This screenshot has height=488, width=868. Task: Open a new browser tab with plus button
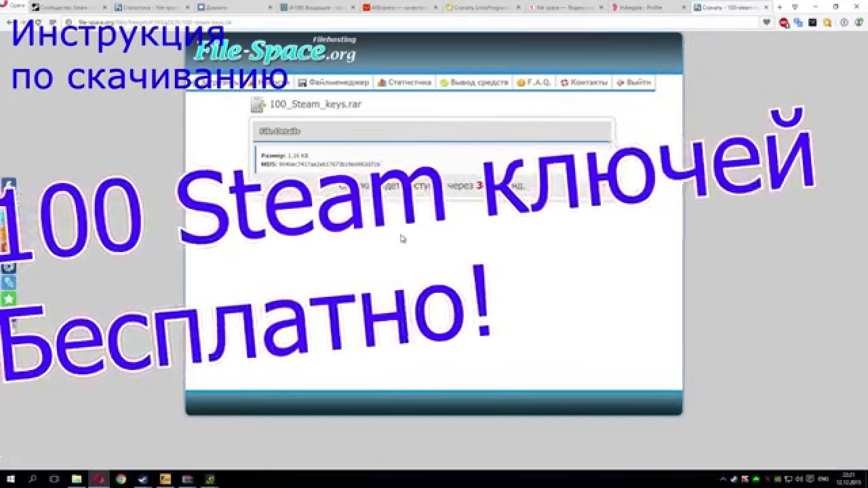780,7
